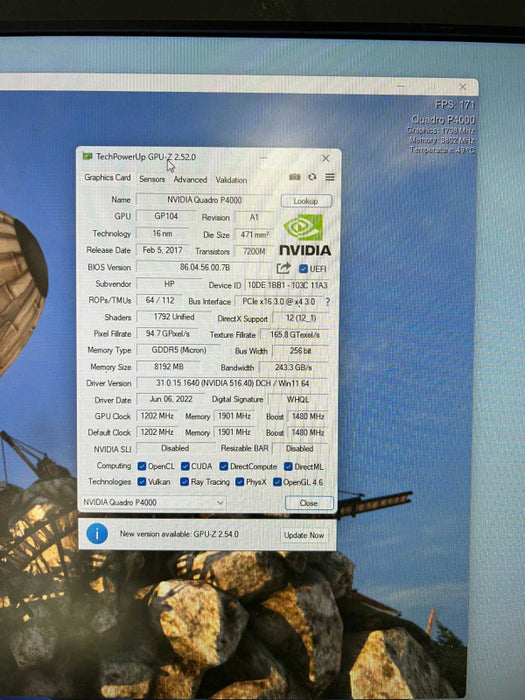Click the ROPs/TMUs value 64 / 112

click(160, 300)
